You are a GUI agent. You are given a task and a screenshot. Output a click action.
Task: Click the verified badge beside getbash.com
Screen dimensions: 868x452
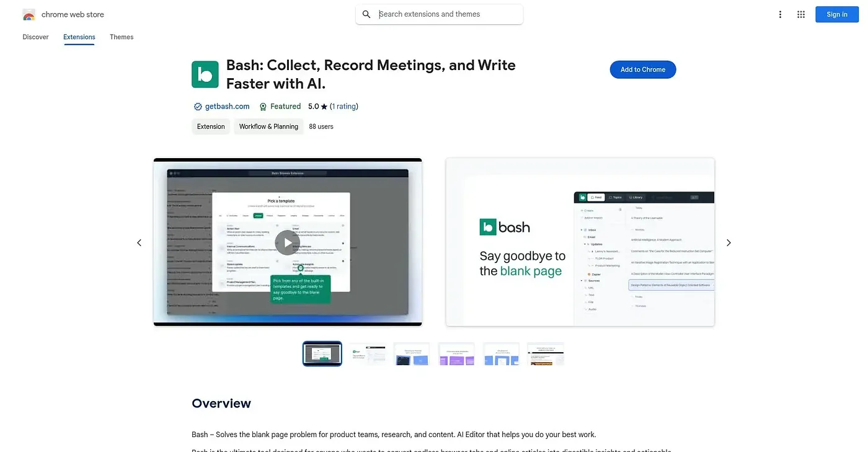198,107
